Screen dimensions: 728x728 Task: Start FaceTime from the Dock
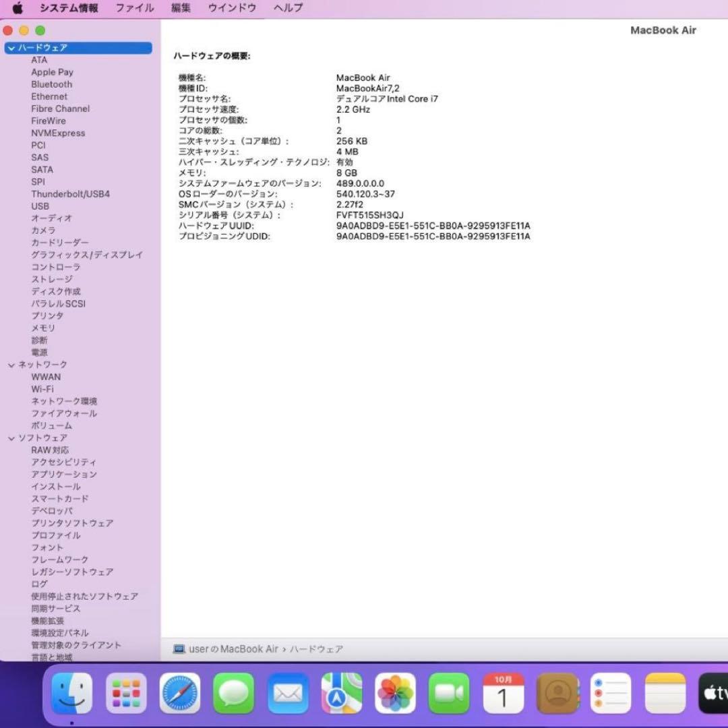pos(450,692)
